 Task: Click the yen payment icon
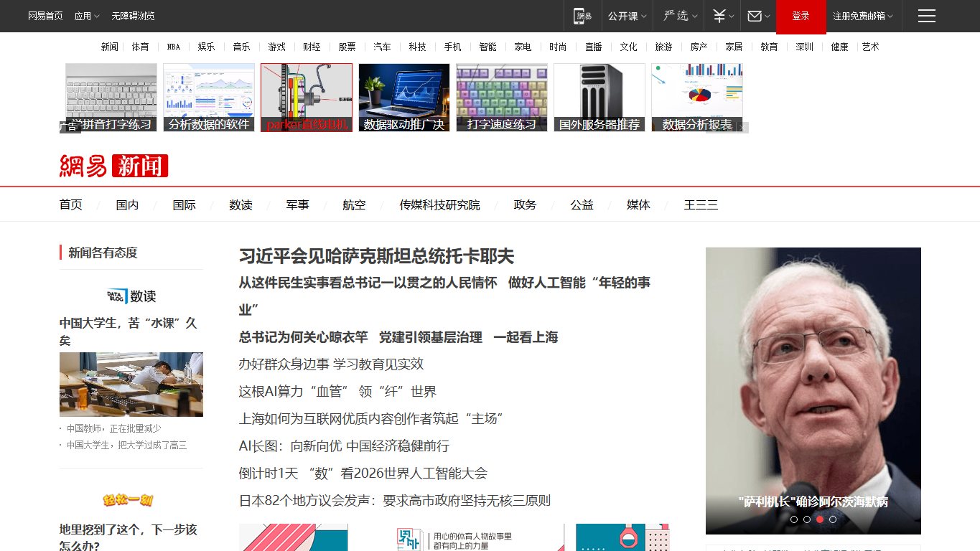click(719, 16)
